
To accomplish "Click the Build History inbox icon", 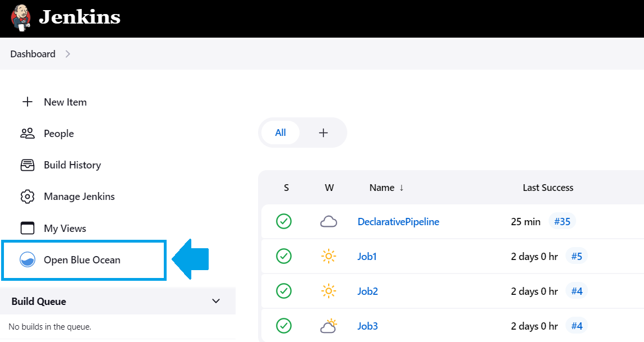I will pyautogui.click(x=27, y=165).
